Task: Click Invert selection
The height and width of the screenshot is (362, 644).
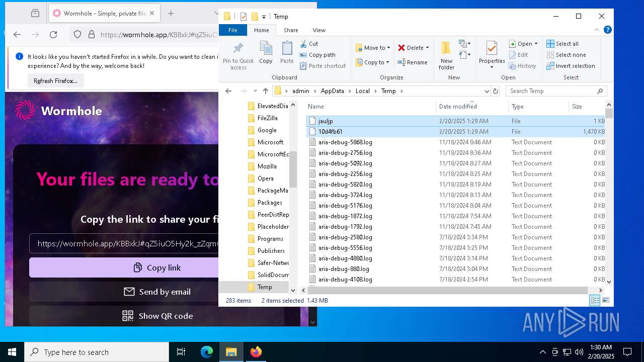Action: point(571,66)
